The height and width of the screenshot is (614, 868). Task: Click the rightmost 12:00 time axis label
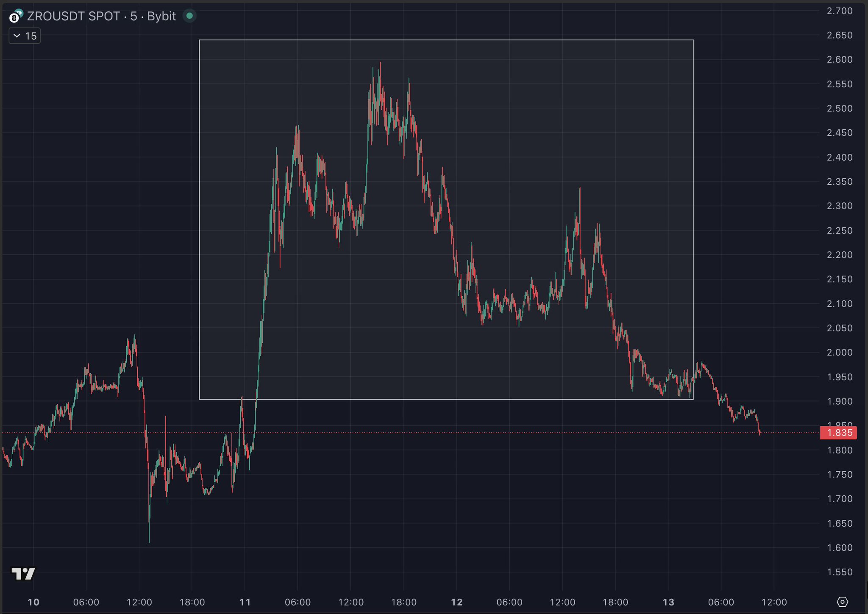coord(774,602)
